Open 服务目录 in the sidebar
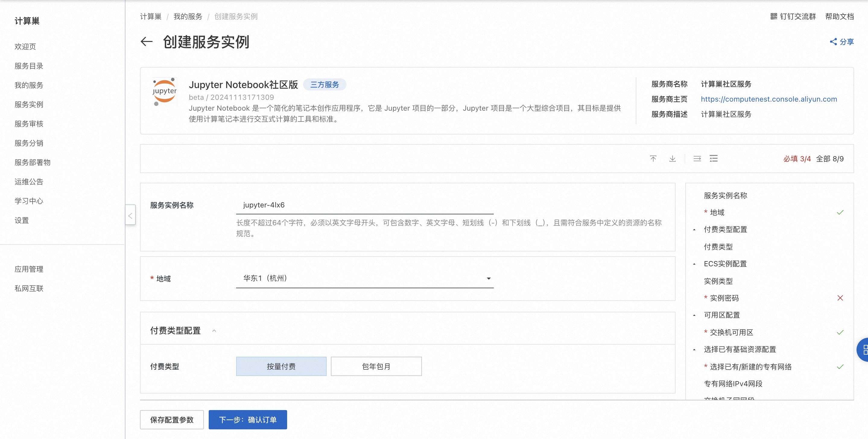868x439 pixels. (x=29, y=66)
